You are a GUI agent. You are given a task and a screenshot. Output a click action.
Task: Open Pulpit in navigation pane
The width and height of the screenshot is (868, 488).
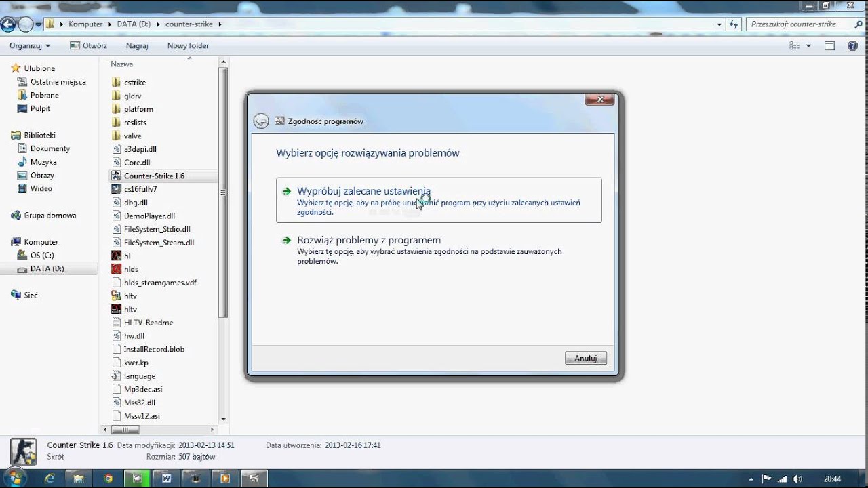(40, 108)
